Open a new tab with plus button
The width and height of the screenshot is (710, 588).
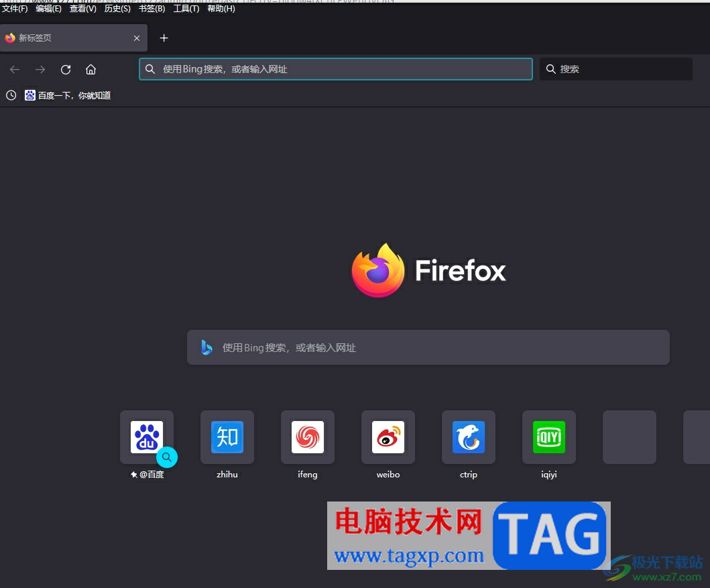(164, 38)
